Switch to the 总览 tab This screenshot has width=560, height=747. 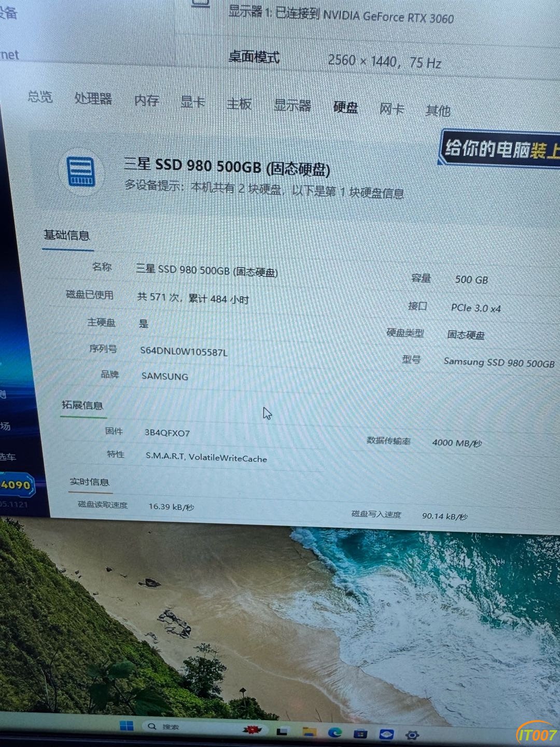coord(40,96)
